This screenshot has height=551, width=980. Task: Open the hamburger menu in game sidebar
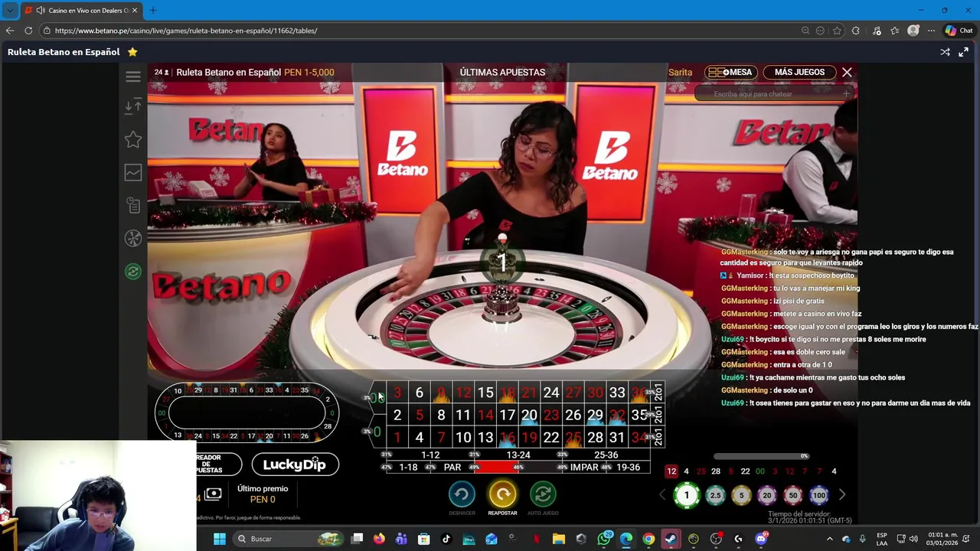(x=133, y=77)
